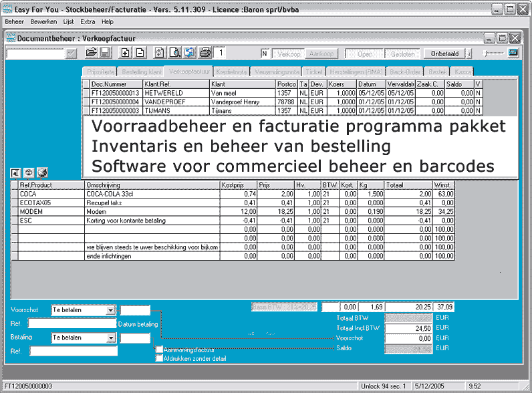Click the Easy For You application icon
Screen dimensions: 532x393
[x=7, y=9]
